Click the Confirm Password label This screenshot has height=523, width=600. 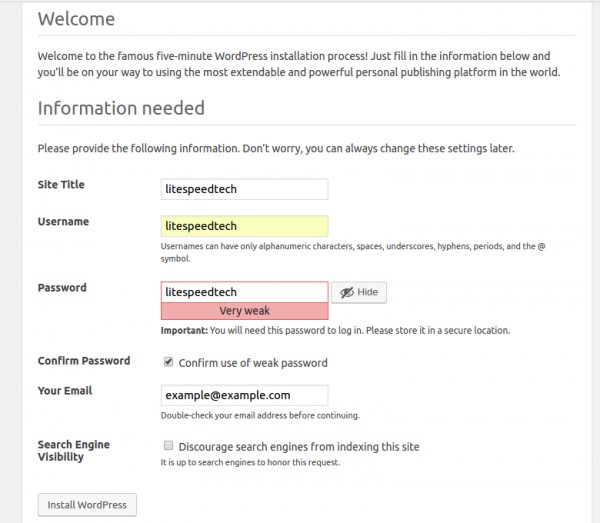(x=84, y=361)
